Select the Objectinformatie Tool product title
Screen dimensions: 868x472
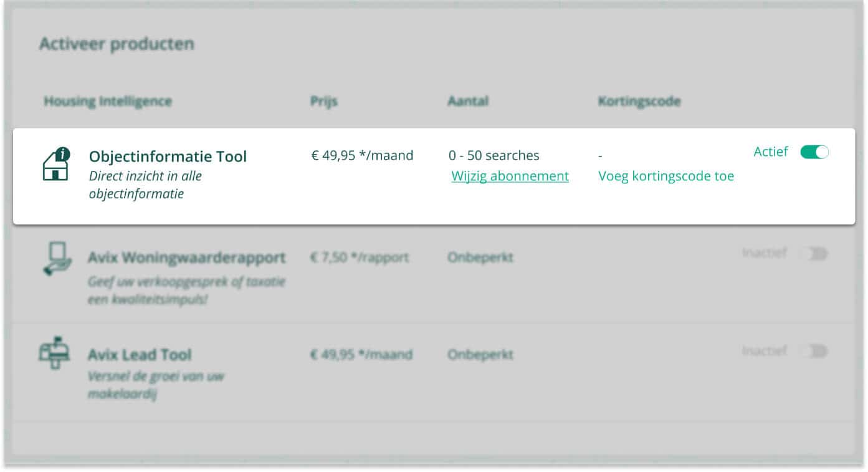pyautogui.click(x=168, y=156)
